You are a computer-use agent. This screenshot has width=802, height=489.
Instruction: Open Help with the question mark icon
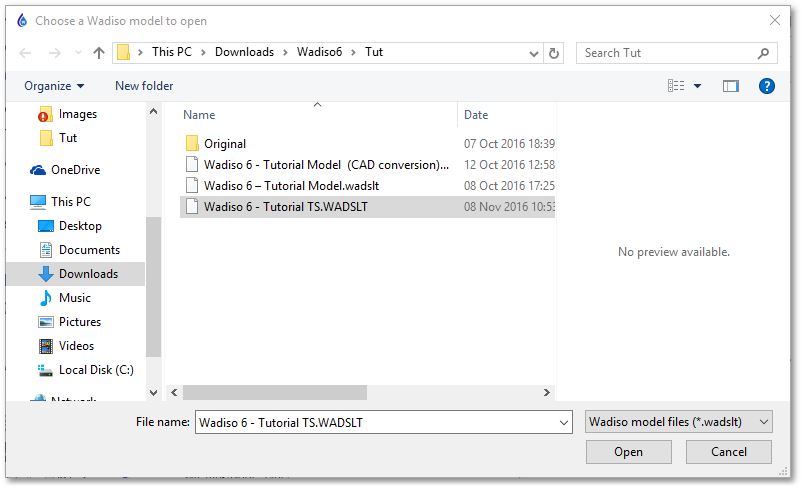point(766,86)
